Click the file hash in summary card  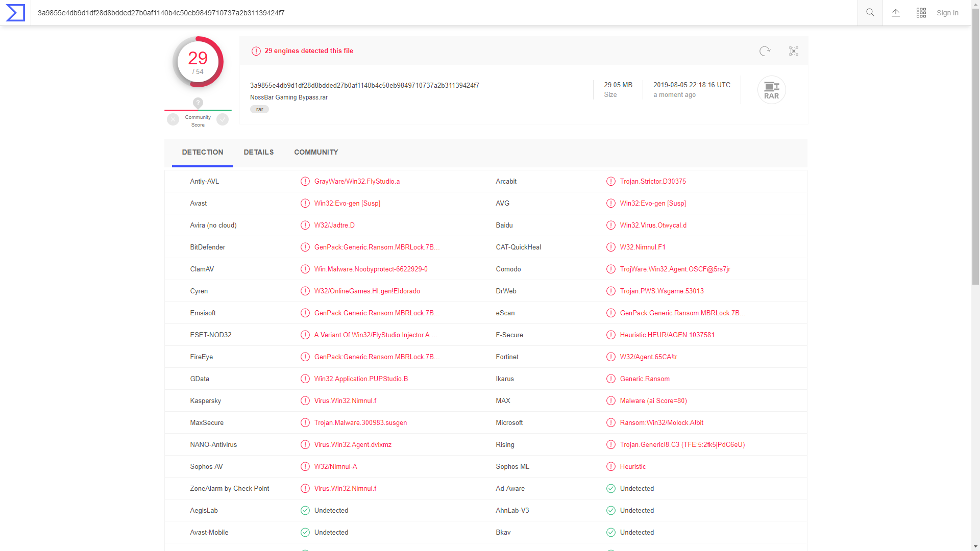click(364, 86)
